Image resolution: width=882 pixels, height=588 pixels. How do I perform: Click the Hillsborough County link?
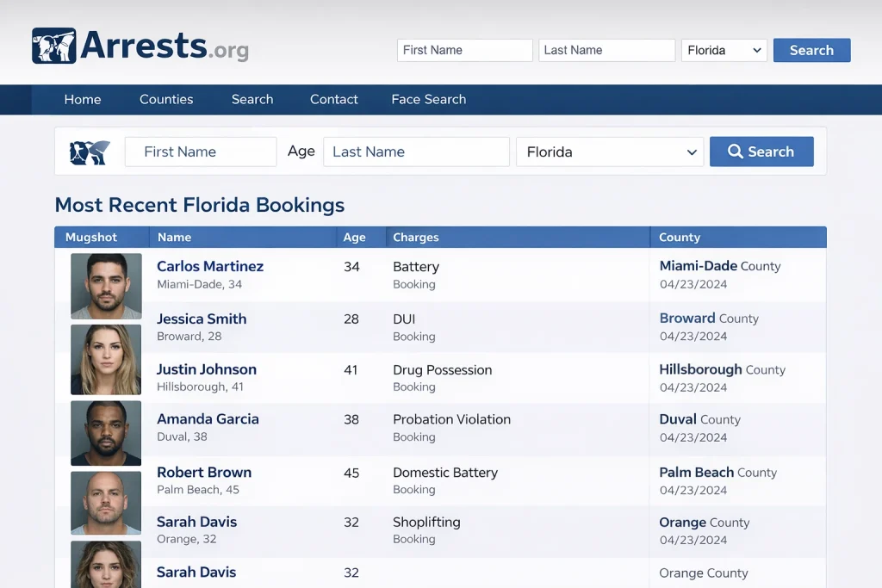click(723, 369)
